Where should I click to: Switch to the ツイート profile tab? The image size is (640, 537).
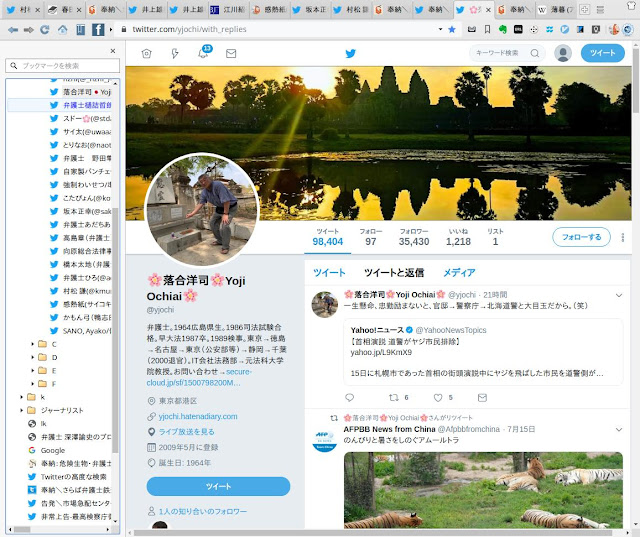point(329,273)
